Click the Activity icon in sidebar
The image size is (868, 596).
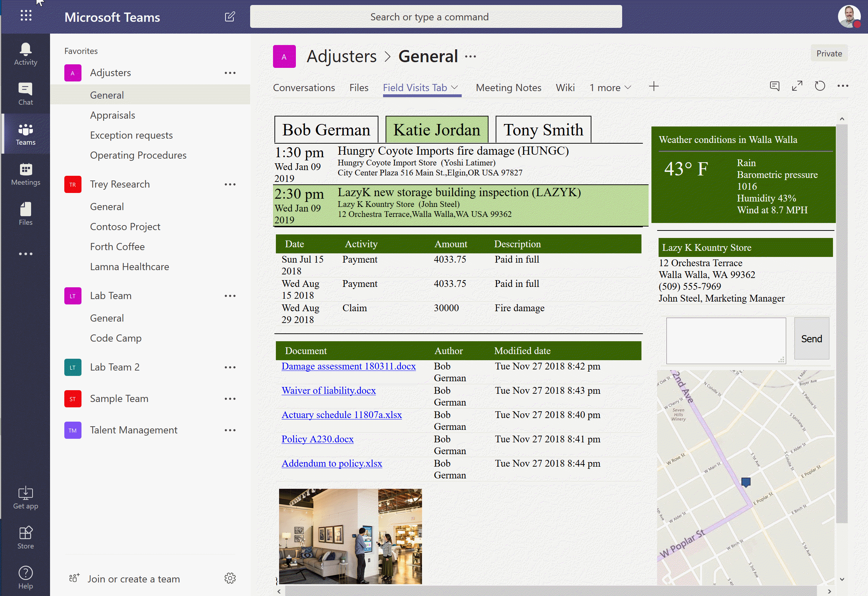25,55
